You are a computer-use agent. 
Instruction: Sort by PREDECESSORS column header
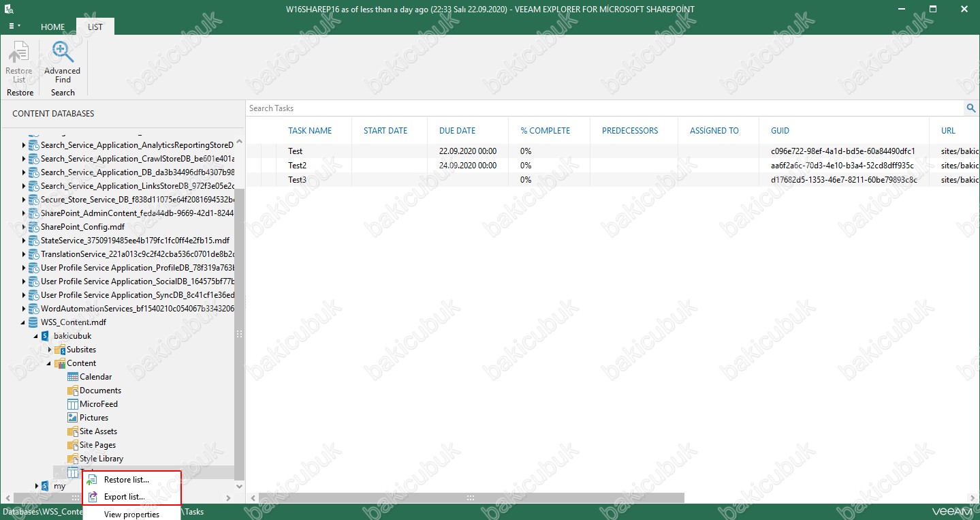630,130
